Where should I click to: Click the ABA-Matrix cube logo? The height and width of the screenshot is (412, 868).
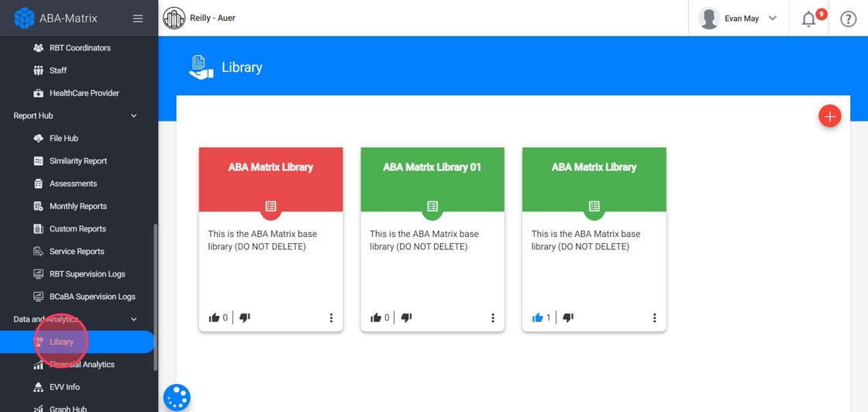coord(24,19)
